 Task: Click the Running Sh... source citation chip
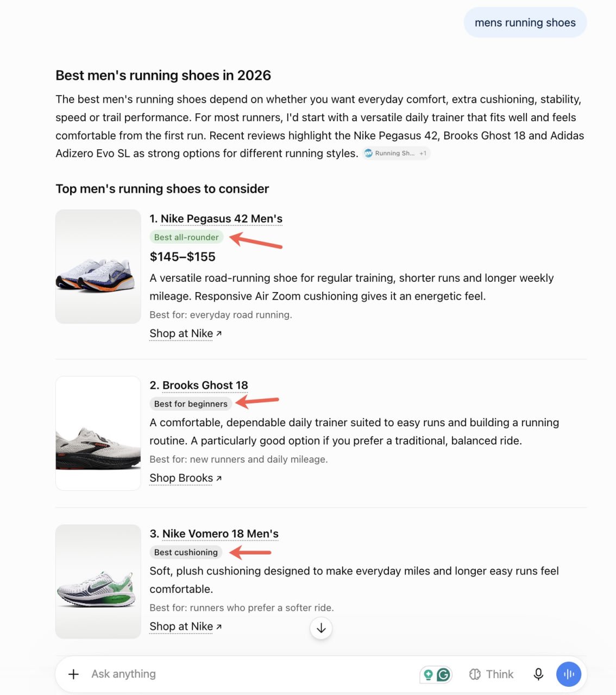pyautogui.click(x=389, y=153)
